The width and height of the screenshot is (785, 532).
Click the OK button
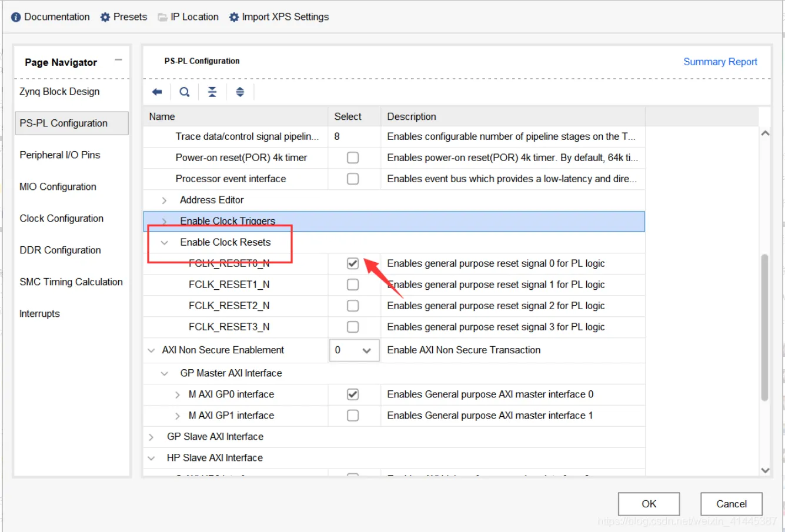(649, 504)
